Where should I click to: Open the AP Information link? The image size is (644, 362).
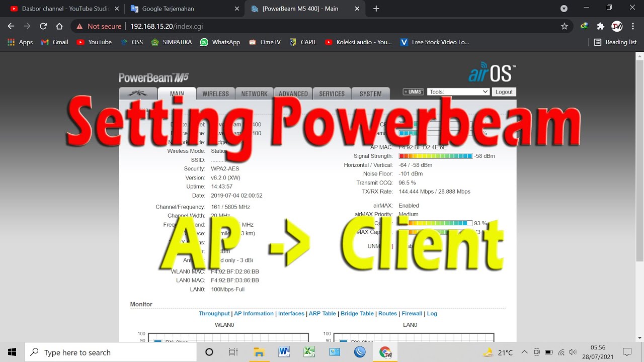point(254,313)
